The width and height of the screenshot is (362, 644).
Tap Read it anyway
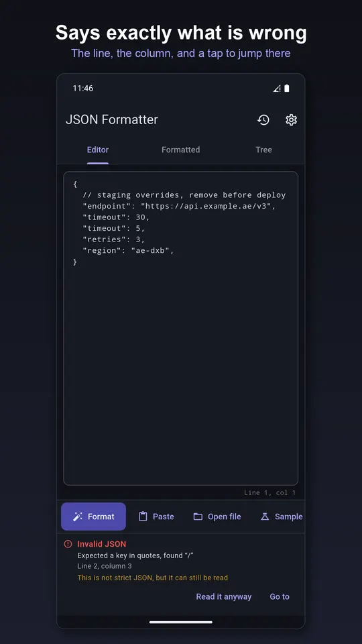224,597
